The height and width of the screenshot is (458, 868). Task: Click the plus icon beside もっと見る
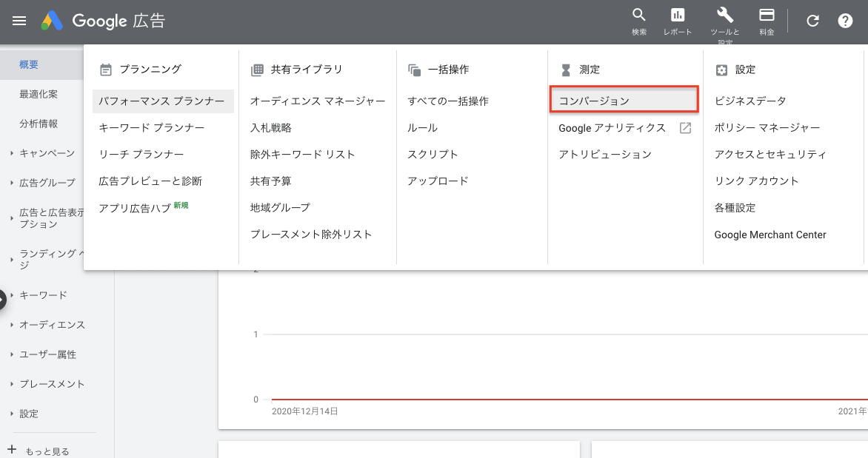pos(12,450)
